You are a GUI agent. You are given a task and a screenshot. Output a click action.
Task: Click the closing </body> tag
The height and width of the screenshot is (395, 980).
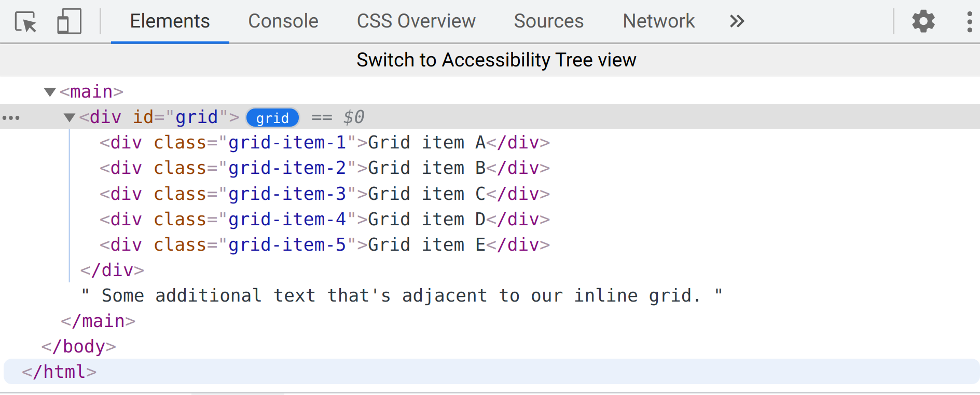[x=79, y=347]
